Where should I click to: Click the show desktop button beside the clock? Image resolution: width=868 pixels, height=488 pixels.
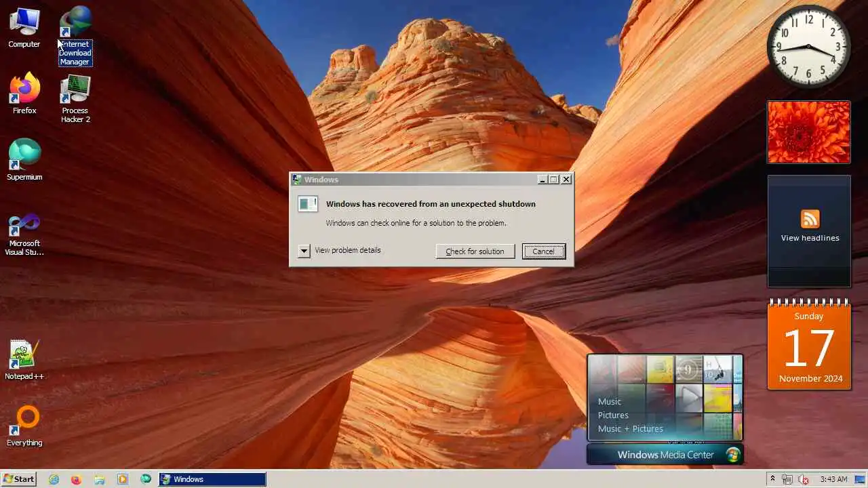click(x=860, y=479)
